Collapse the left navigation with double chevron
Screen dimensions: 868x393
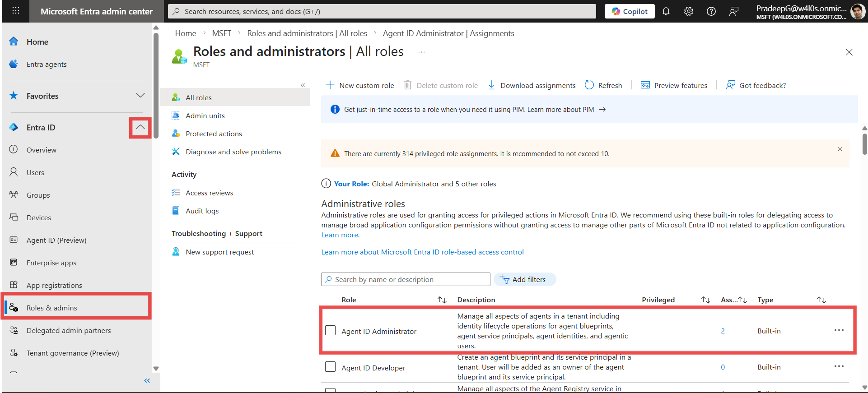click(147, 381)
